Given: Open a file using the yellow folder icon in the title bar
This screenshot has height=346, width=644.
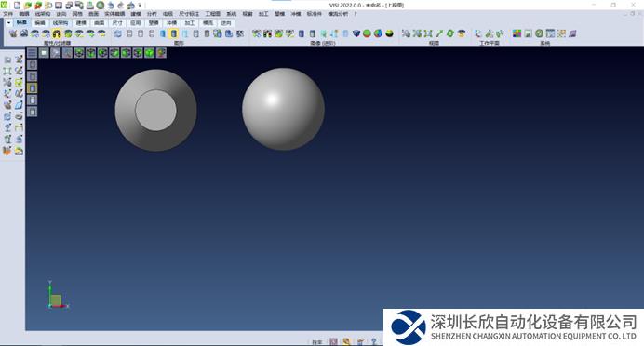Looking at the screenshot, I should (x=28, y=6).
